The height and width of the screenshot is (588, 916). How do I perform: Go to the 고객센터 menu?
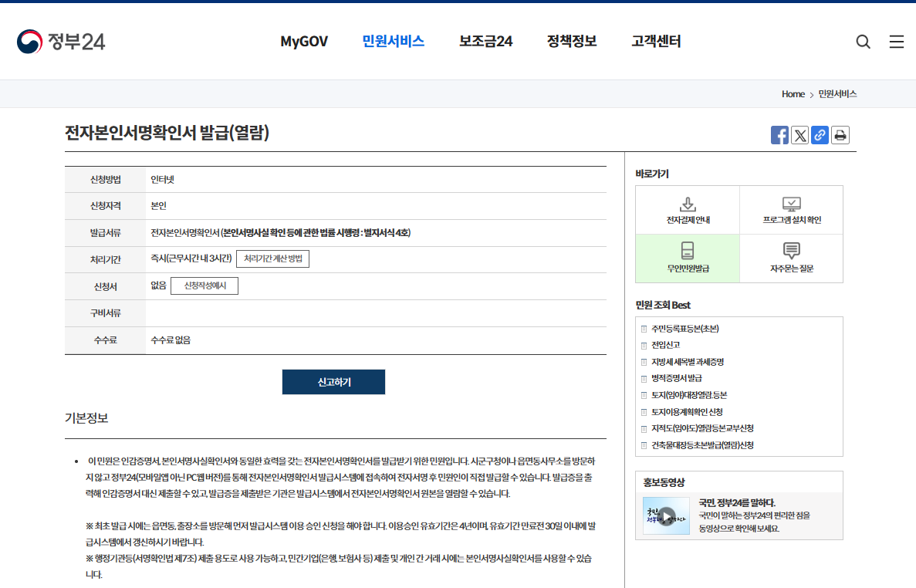pyautogui.click(x=655, y=41)
